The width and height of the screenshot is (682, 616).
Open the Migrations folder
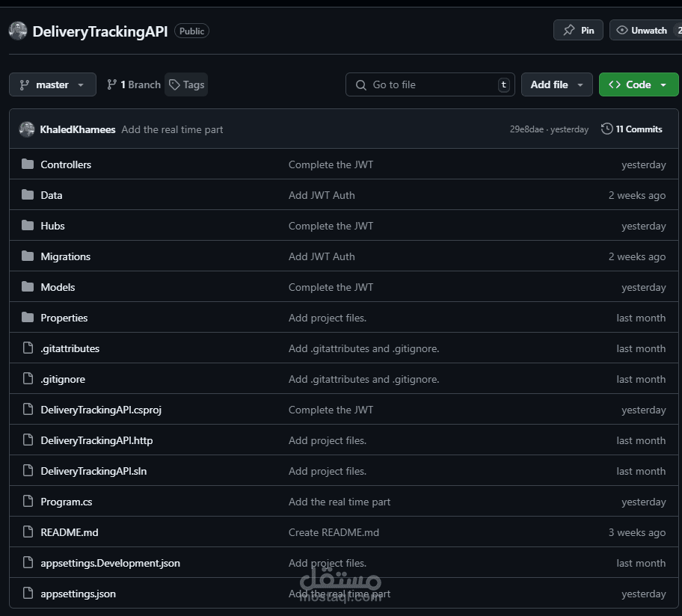[x=66, y=256]
